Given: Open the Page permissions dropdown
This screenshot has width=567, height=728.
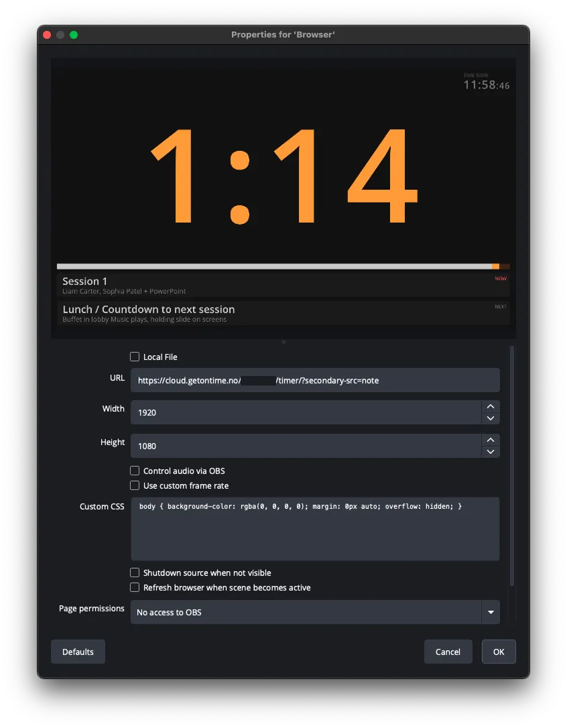Looking at the screenshot, I should point(315,612).
